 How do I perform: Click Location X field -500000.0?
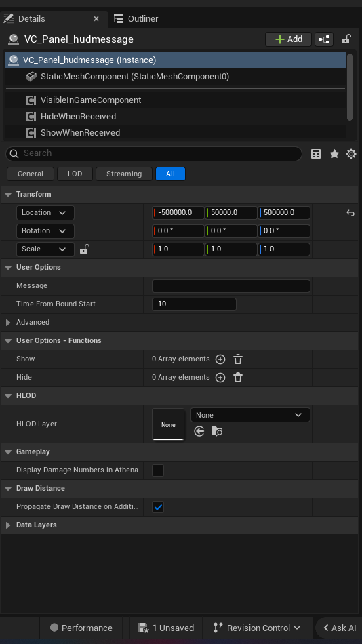coord(178,213)
